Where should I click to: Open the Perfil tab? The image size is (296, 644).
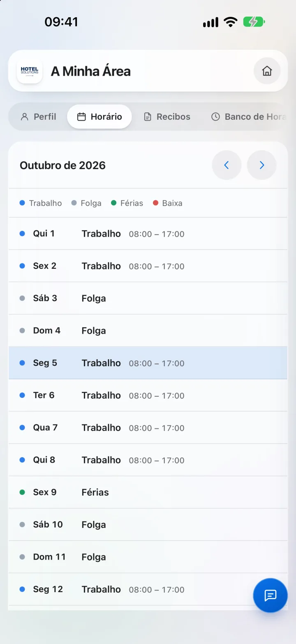(x=38, y=116)
